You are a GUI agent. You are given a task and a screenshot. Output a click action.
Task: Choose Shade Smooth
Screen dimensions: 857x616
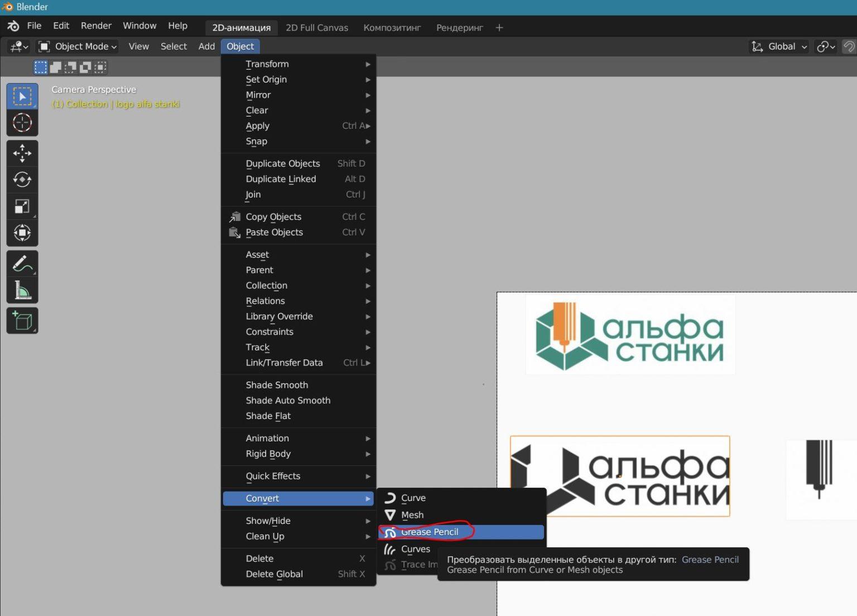pos(298,385)
